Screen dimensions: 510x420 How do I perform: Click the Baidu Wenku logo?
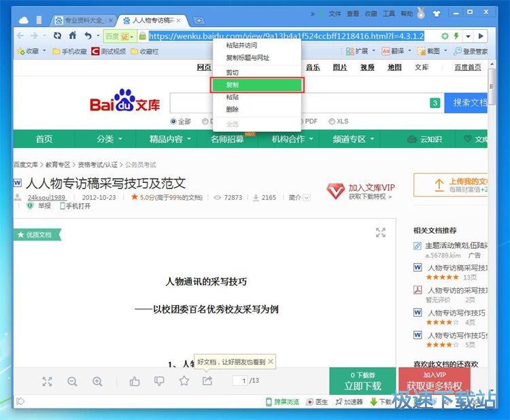(124, 101)
